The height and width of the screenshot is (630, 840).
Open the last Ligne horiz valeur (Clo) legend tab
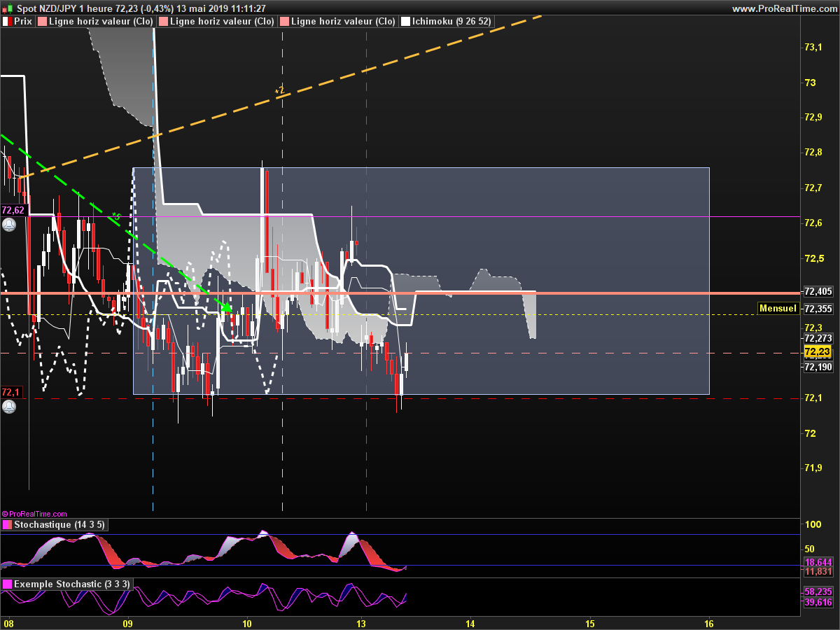pyautogui.click(x=338, y=22)
